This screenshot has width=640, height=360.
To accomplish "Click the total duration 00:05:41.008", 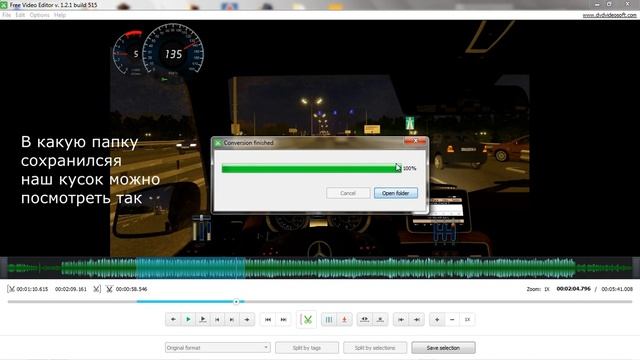I will tap(617, 289).
